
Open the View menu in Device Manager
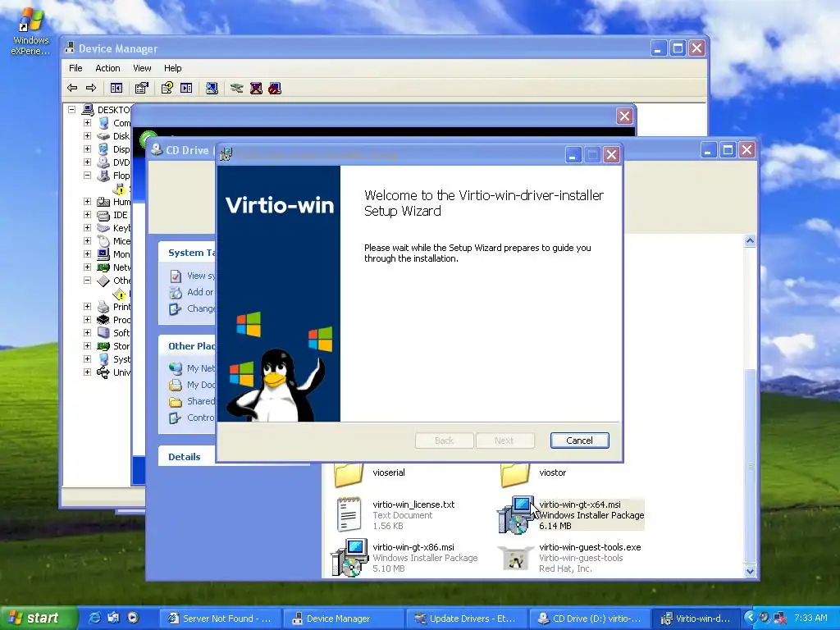tap(142, 68)
